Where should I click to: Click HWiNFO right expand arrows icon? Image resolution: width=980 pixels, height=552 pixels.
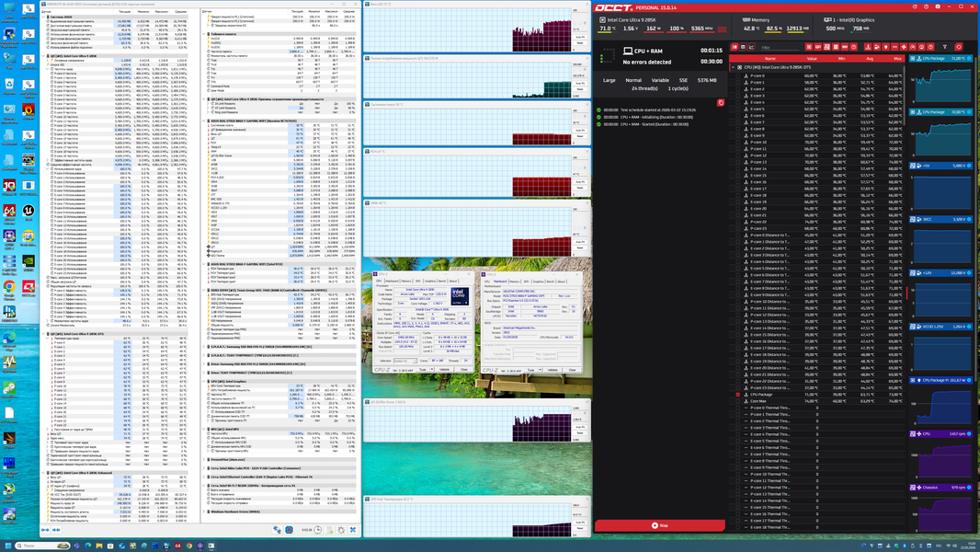[x=56, y=530]
